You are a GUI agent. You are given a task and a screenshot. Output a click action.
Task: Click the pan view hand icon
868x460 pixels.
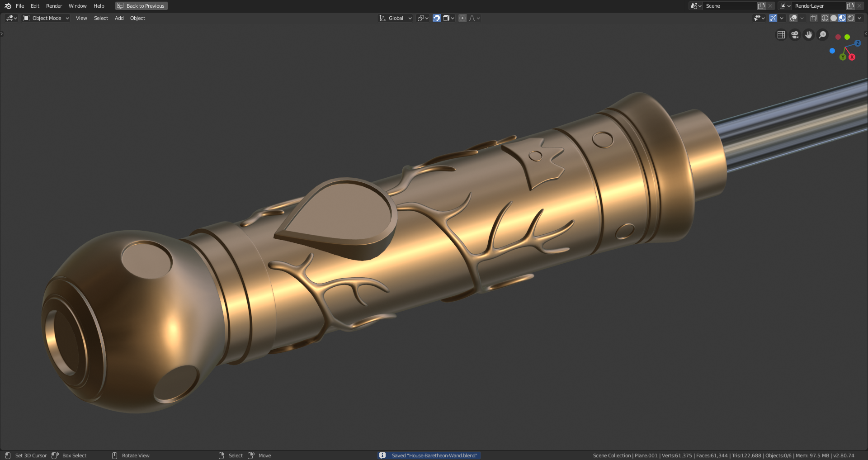point(809,35)
